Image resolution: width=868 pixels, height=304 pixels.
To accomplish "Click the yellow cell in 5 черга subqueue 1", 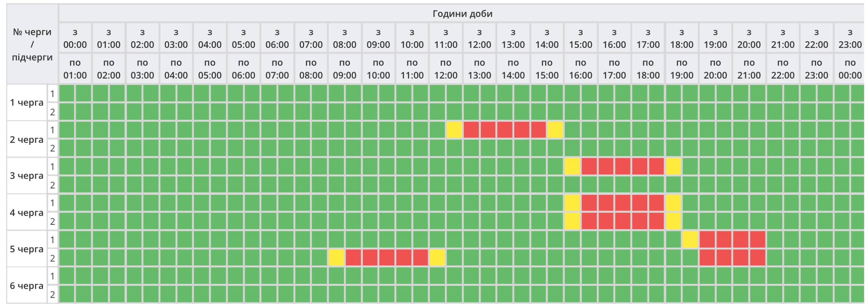I will [x=690, y=240].
